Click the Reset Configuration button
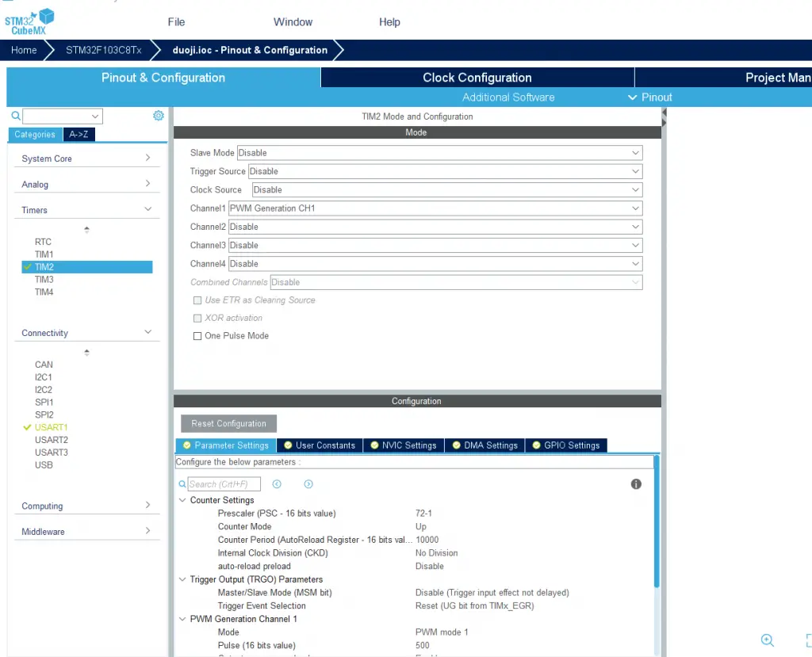The width and height of the screenshot is (812, 657). [x=228, y=423]
